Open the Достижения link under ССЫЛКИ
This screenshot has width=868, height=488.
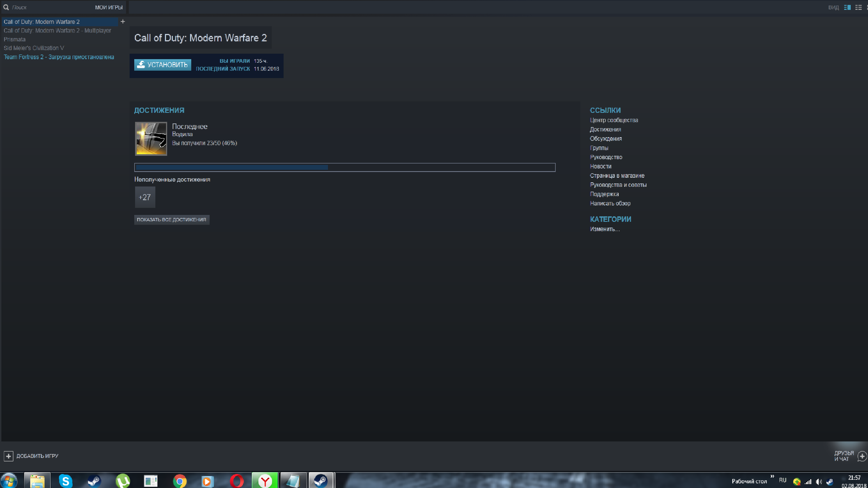click(606, 129)
